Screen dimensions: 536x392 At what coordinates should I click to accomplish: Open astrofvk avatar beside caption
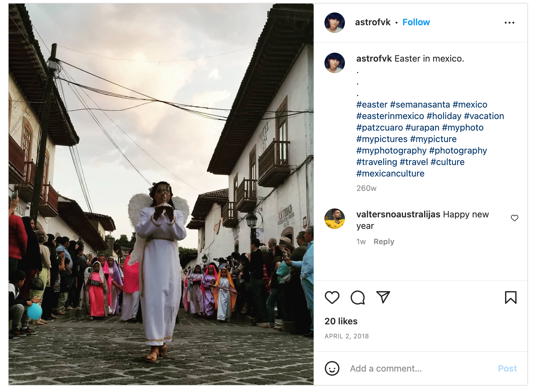[x=335, y=63]
